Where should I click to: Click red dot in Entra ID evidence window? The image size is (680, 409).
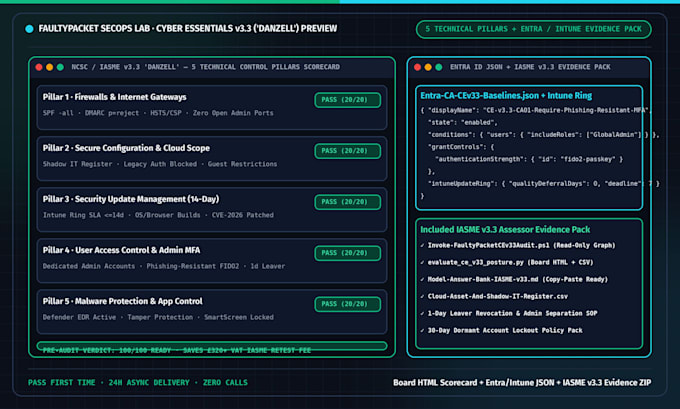[418, 67]
